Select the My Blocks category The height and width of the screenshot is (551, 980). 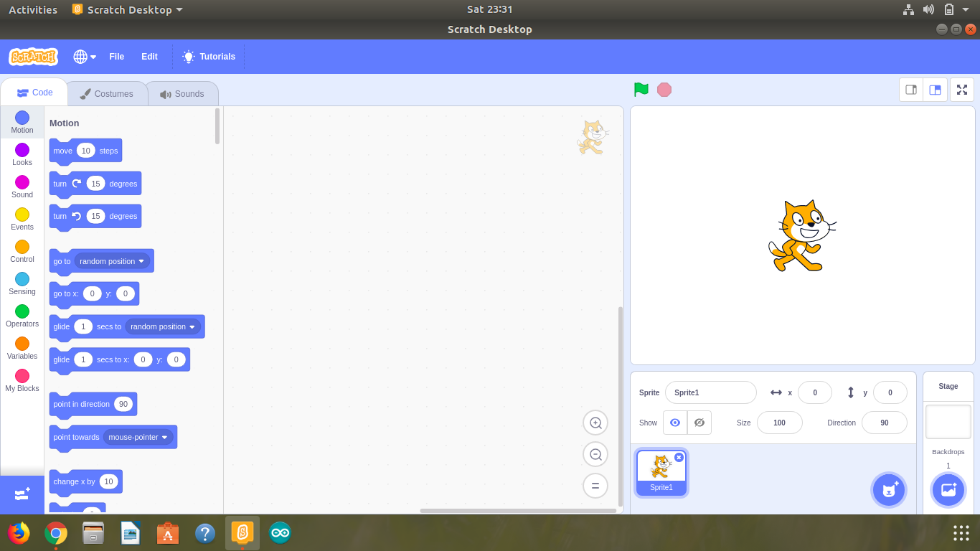22,381
